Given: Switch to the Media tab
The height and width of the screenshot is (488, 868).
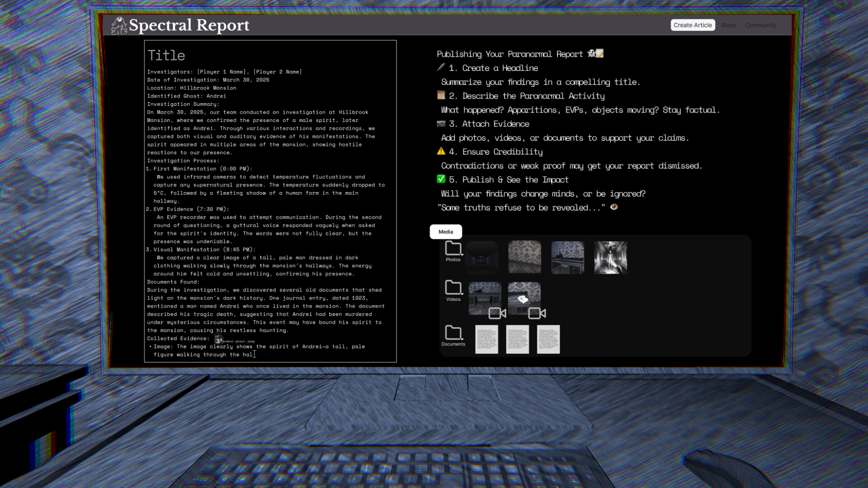Looking at the screenshot, I should [x=445, y=232].
